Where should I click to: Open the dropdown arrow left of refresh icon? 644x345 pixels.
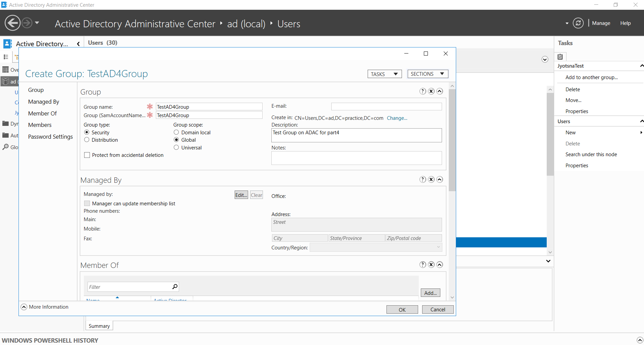pyautogui.click(x=567, y=23)
